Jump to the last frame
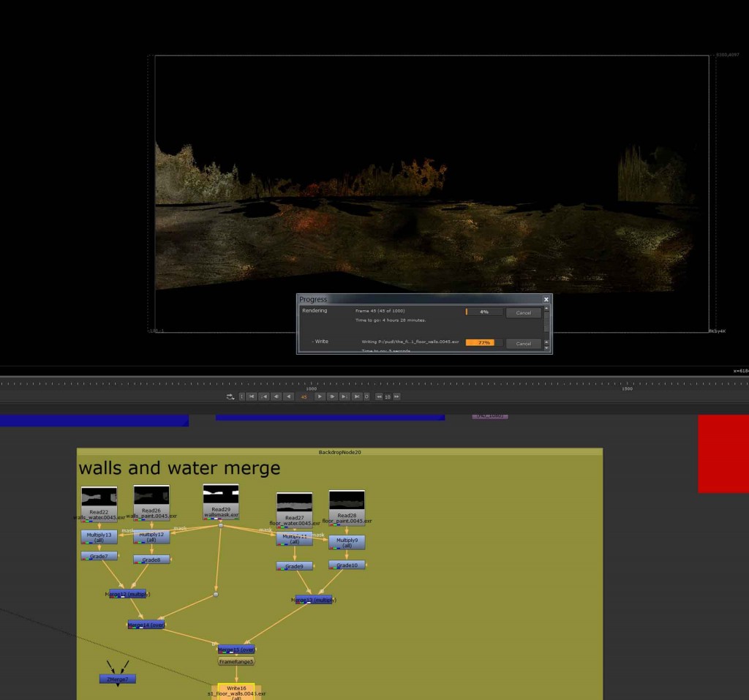This screenshot has width=749, height=700. pyautogui.click(x=356, y=396)
